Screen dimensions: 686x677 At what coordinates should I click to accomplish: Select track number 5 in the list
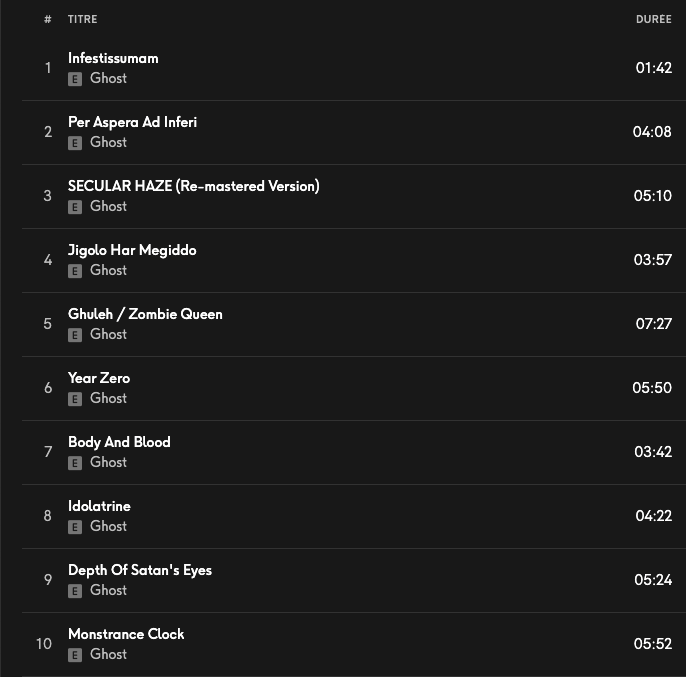click(x=48, y=324)
